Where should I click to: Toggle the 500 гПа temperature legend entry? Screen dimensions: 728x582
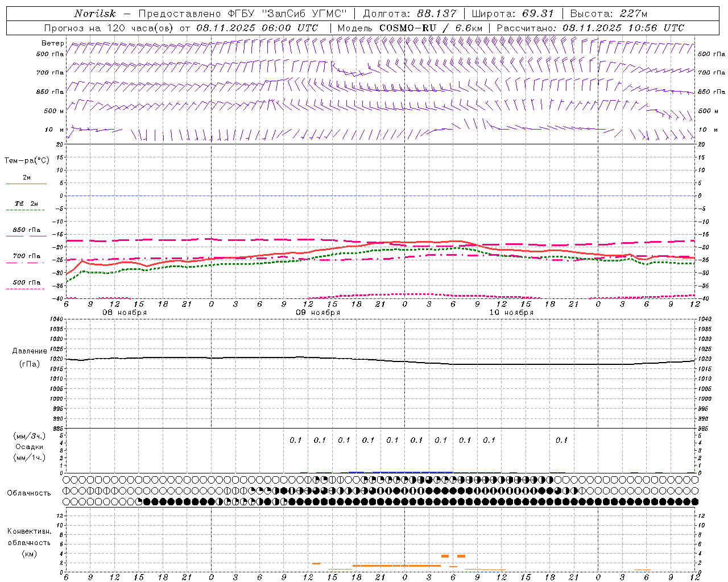tap(26, 282)
